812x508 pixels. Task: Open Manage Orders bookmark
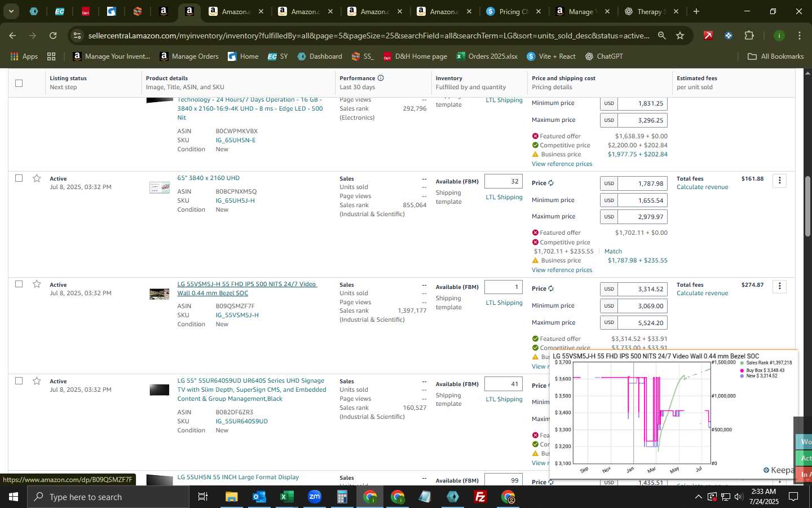pyautogui.click(x=189, y=56)
